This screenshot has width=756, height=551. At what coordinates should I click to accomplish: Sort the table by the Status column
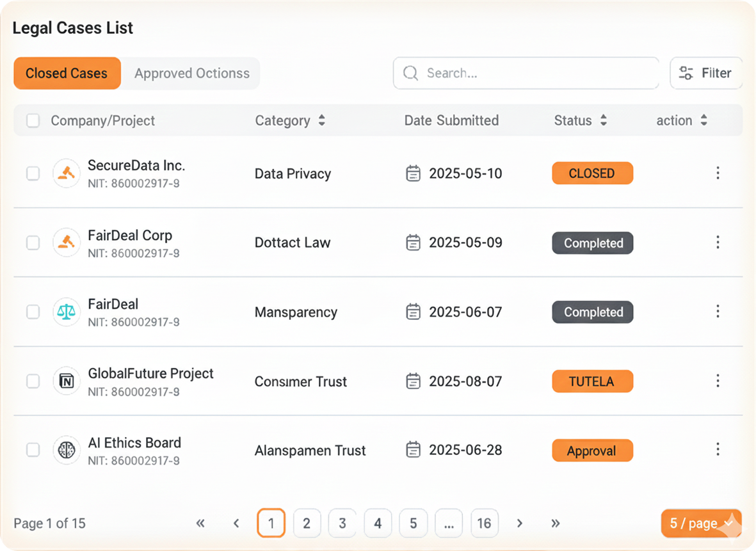pos(603,120)
